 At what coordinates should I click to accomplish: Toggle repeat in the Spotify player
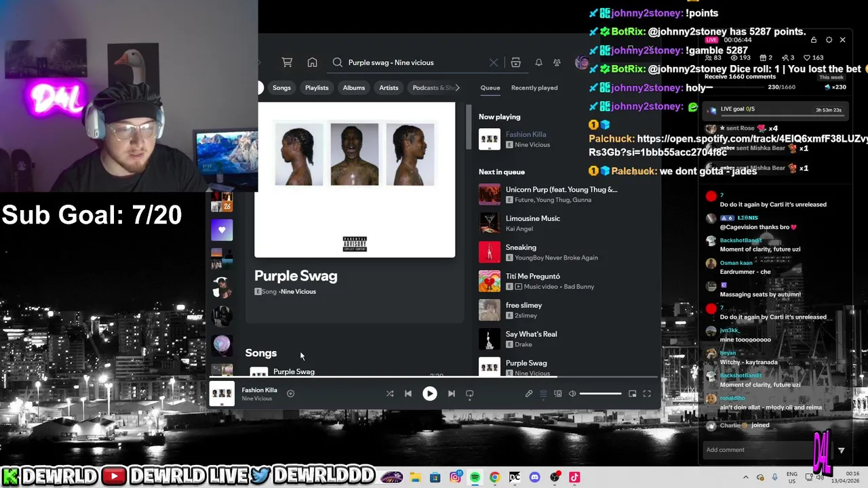469,393
